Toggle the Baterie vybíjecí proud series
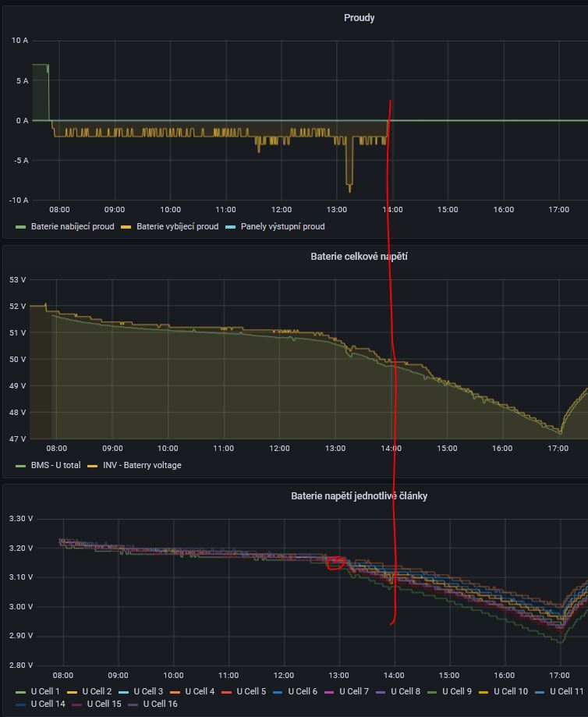Screen dimensions: 588x717 click(x=177, y=226)
